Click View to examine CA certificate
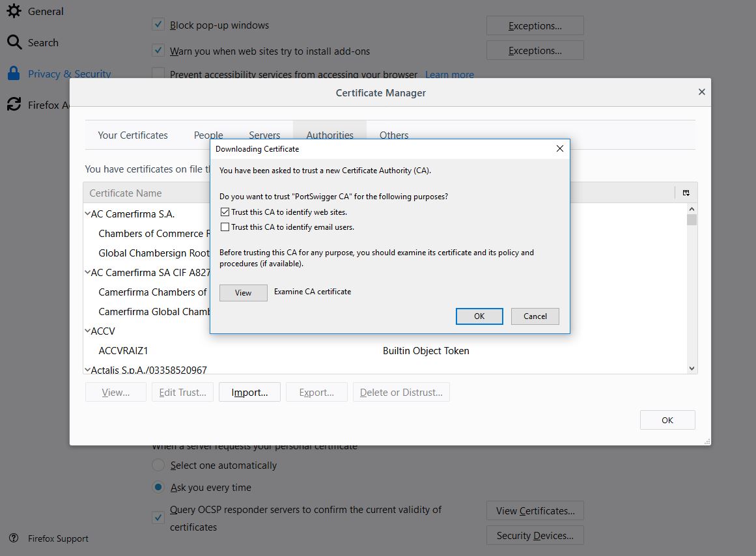The height and width of the screenshot is (556, 756). (243, 293)
